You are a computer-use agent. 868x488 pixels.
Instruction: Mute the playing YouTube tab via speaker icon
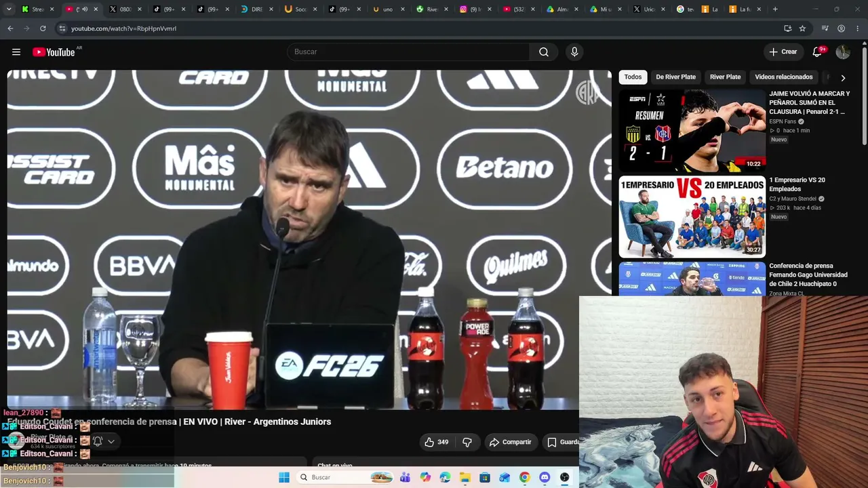[x=85, y=9]
